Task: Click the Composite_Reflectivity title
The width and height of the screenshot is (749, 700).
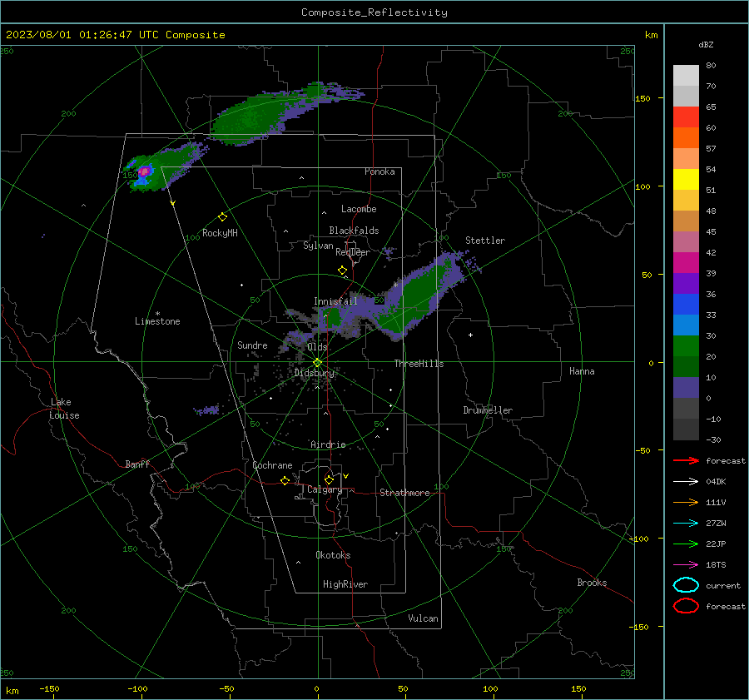Action: click(374, 12)
